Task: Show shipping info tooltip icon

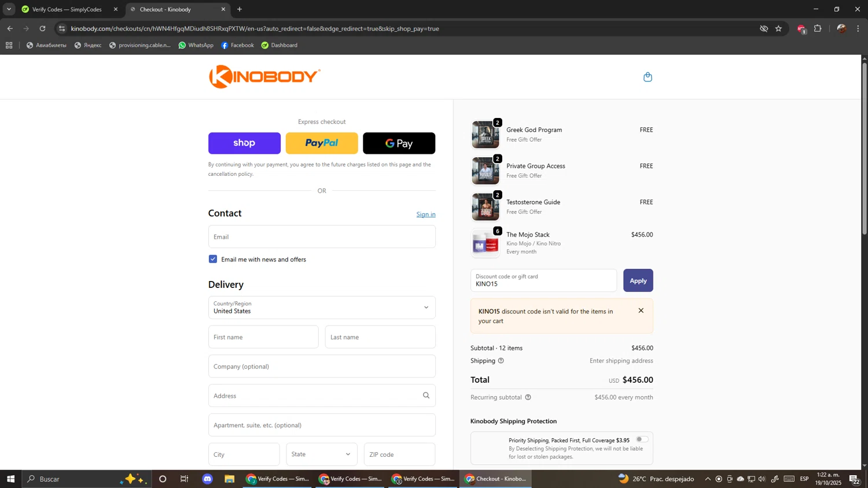Action: (501, 361)
